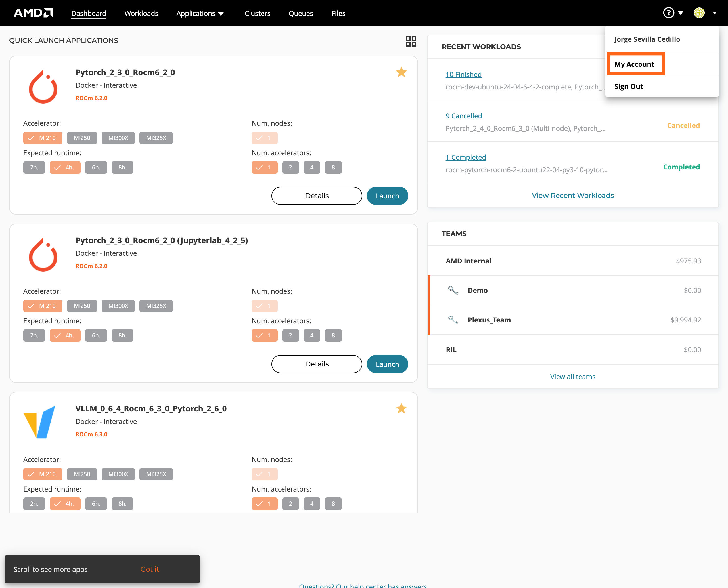Screen dimensions: 728x588
Task: Unfavorite the VLLM_0_6_4 app star
Action: pos(401,408)
